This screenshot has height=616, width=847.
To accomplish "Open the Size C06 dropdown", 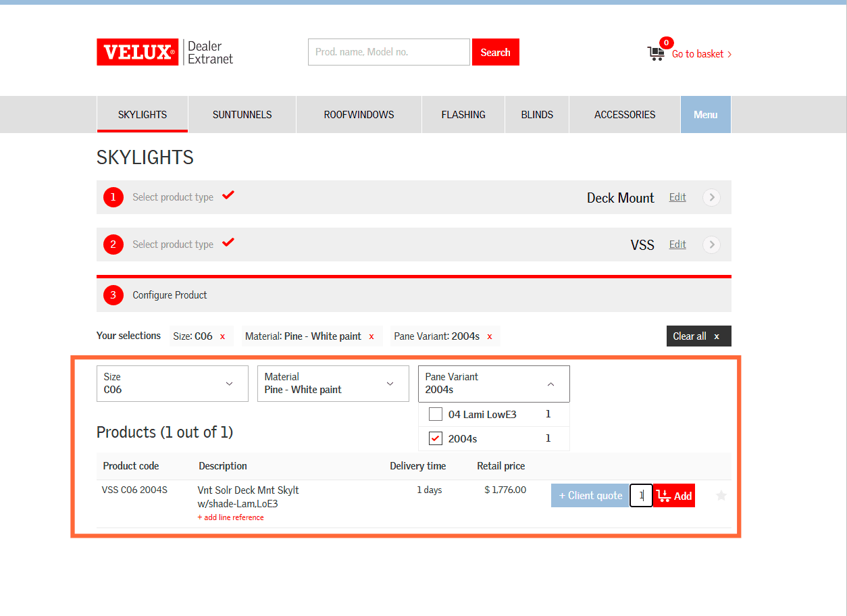I will (x=172, y=384).
